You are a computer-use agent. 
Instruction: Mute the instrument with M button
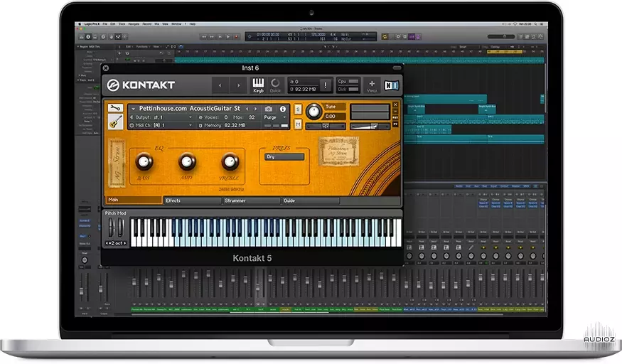click(297, 124)
